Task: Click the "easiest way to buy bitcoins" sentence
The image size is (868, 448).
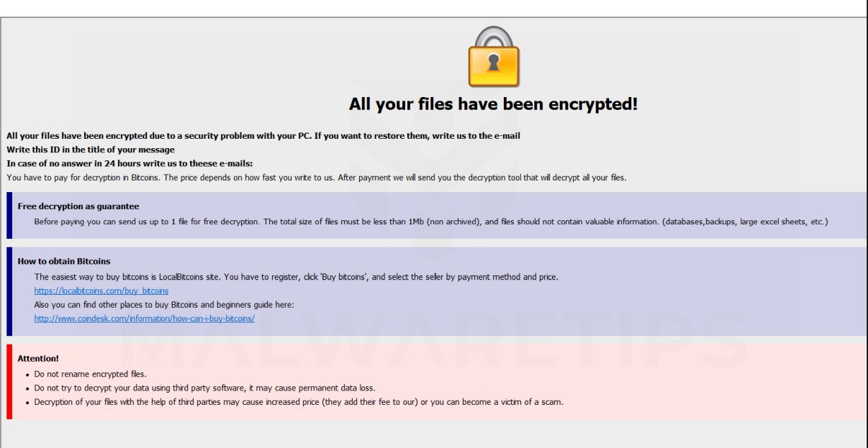Action: (296, 277)
